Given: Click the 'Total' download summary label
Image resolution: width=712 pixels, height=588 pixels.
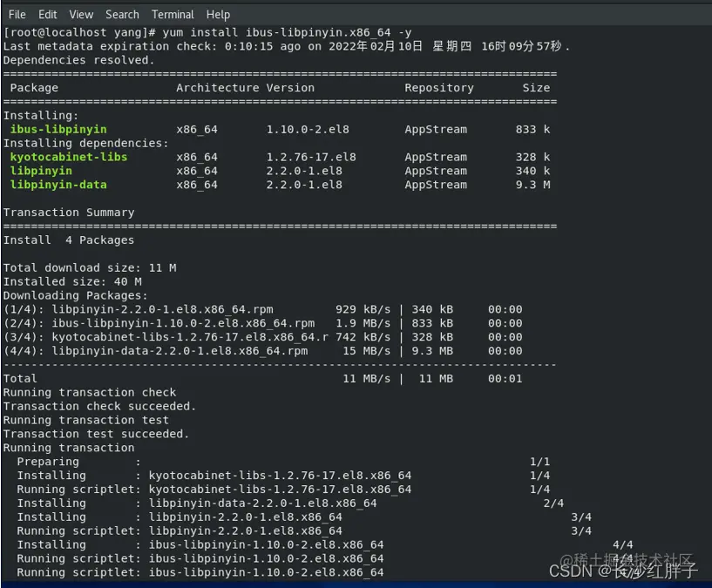Looking at the screenshot, I should click(x=20, y=379).
